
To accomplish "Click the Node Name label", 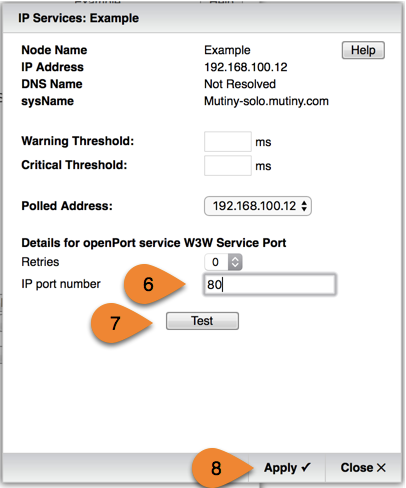I will click(x=54, y=50).
